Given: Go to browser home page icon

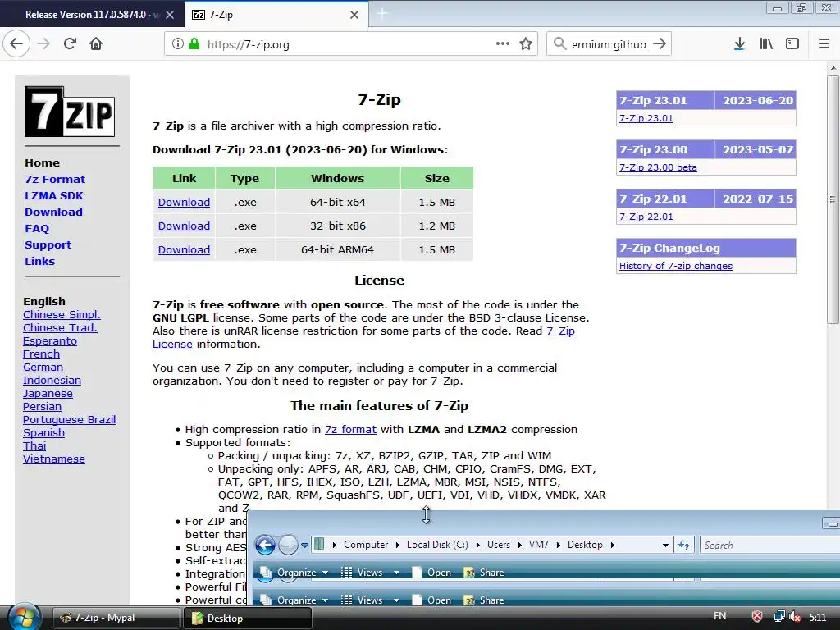Looking at the screenshot, I should click(x=96, y=44).
